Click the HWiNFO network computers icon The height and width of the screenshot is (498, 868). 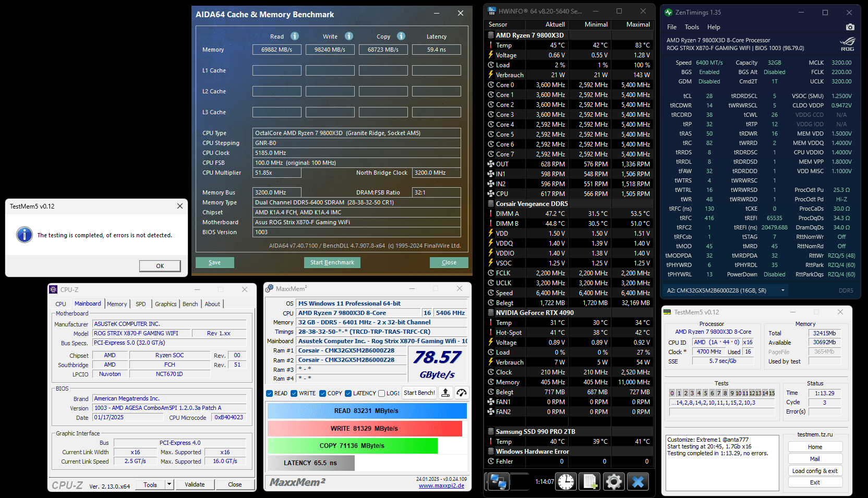coord(498,482)
